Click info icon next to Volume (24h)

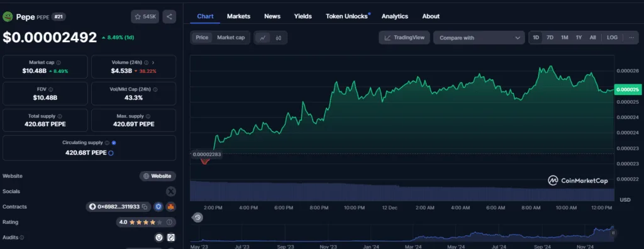[x=146, y=62]
